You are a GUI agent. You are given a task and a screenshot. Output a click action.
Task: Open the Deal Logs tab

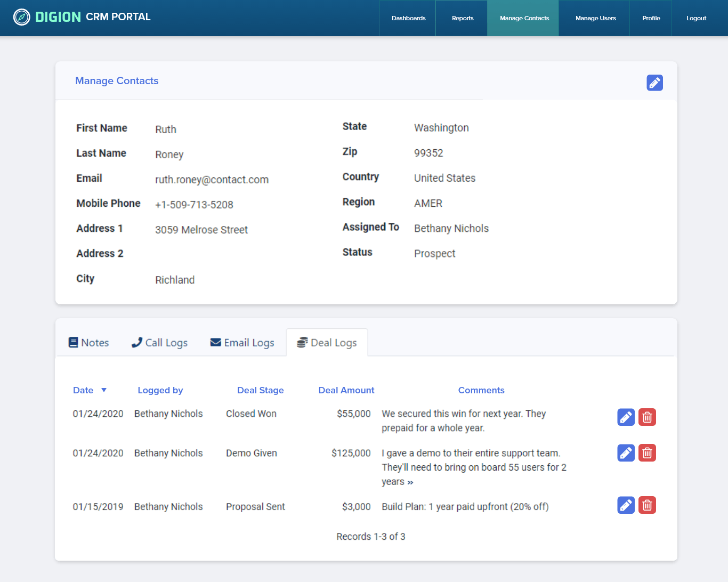[327, 343]
